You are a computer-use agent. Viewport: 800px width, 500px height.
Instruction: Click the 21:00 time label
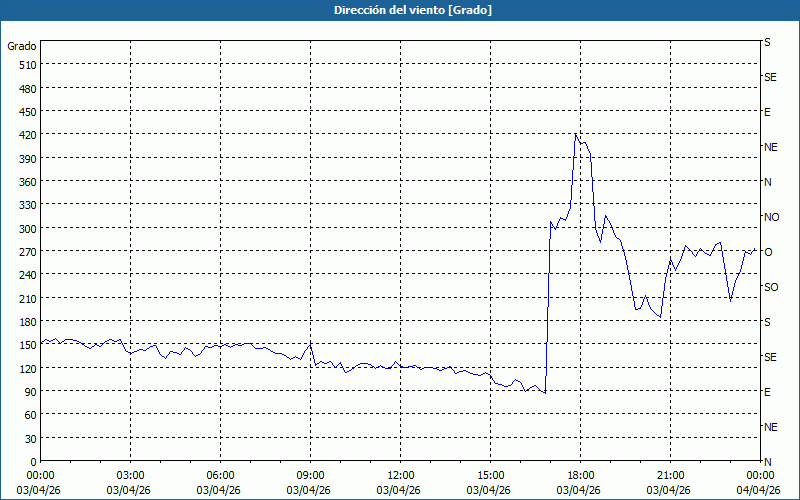[x=670, y=475]
